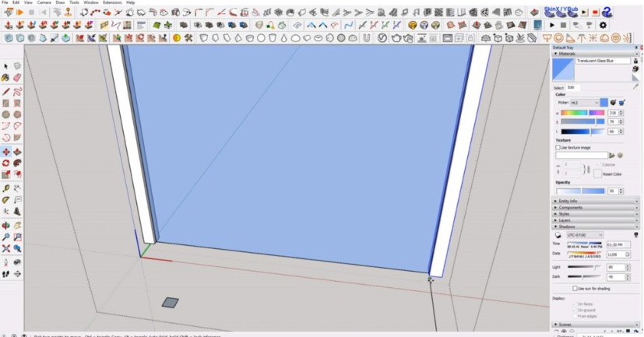Select the Protractor tool
The image size is (644, 337).
click(x=5, y=200)
